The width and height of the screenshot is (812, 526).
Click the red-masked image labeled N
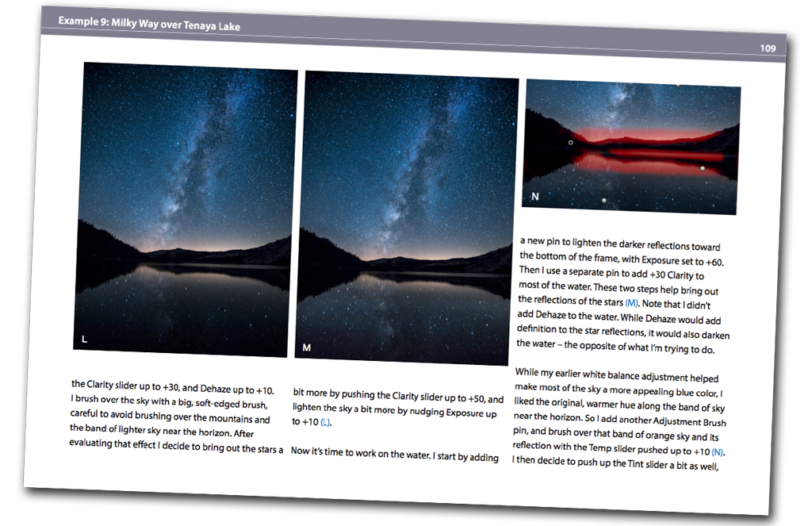click(631, 148)
